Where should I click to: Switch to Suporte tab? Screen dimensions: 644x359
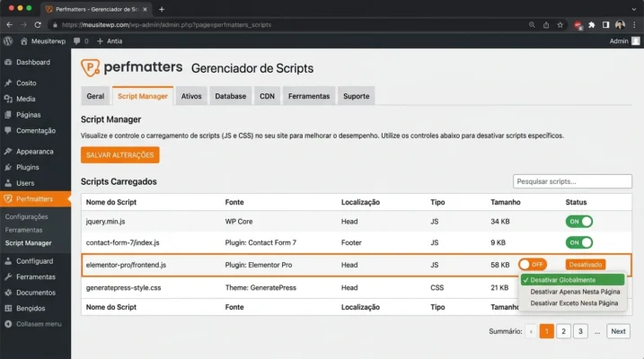click(356, 96)
